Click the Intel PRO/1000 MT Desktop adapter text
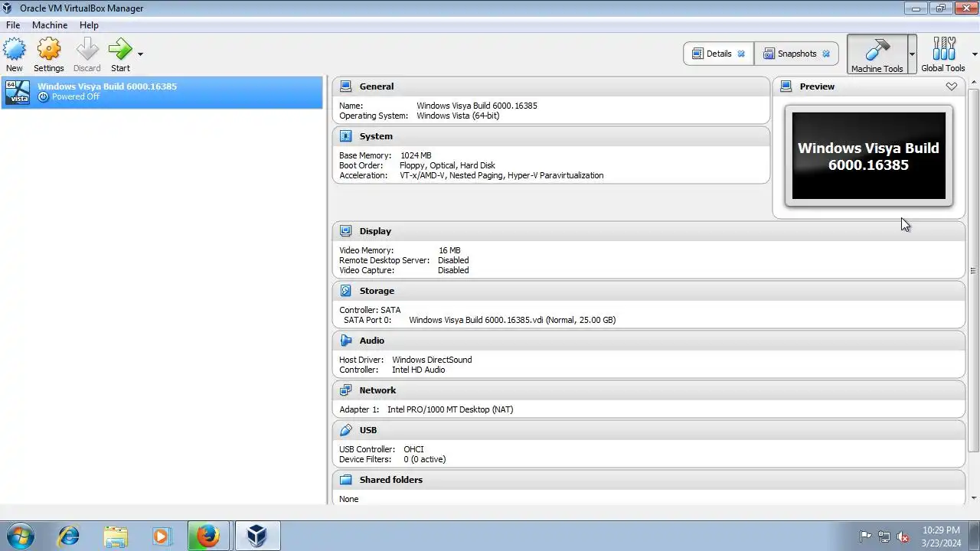This screenshot has width=980, height=551. click(450, 409)
